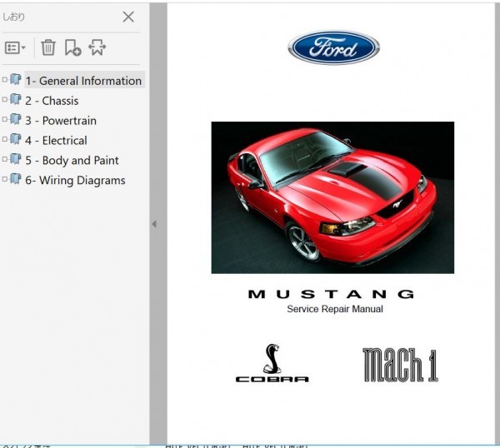Expand the 3 - Powertrain bookmark

(x=4, y=119)
